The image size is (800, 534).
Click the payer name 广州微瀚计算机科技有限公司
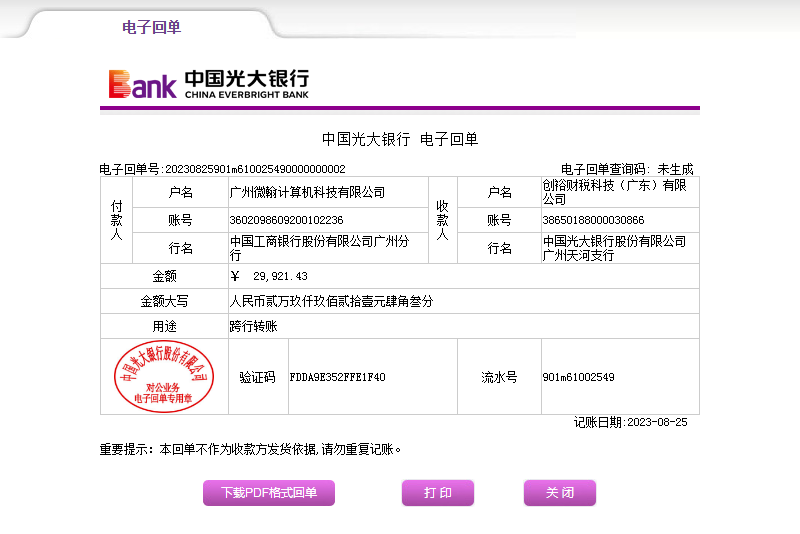[307, 192]
